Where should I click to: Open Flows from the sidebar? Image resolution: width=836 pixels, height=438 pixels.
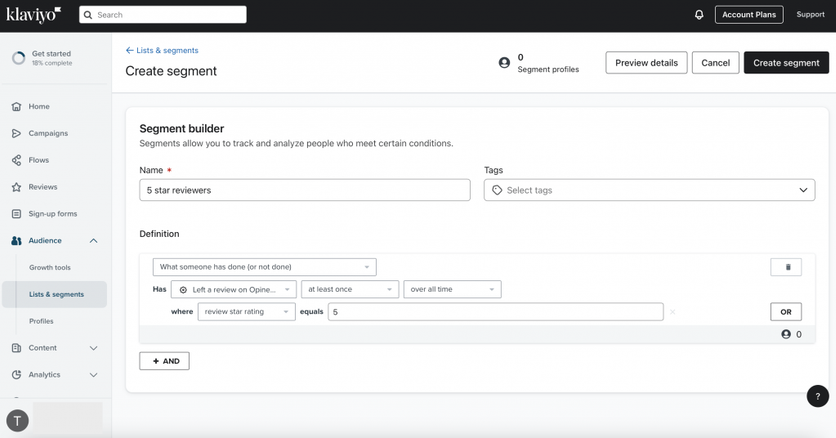pyautogui.click(x=38, y=160)
